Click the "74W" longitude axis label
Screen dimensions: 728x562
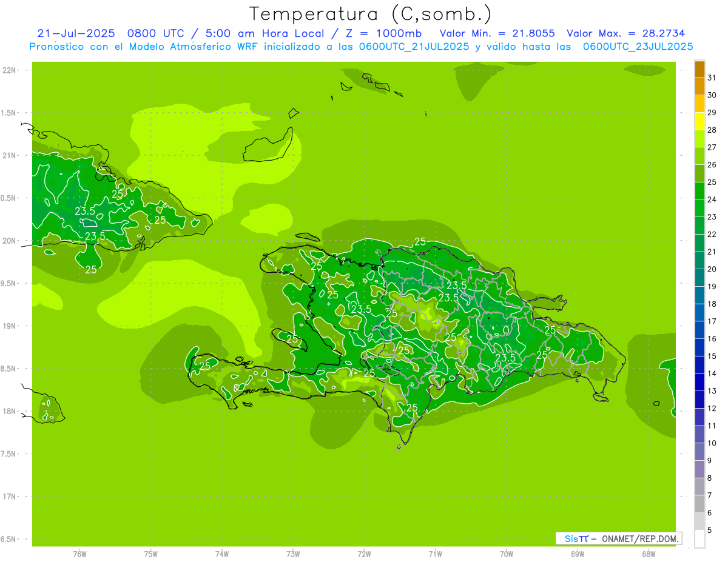pos(222,554)
